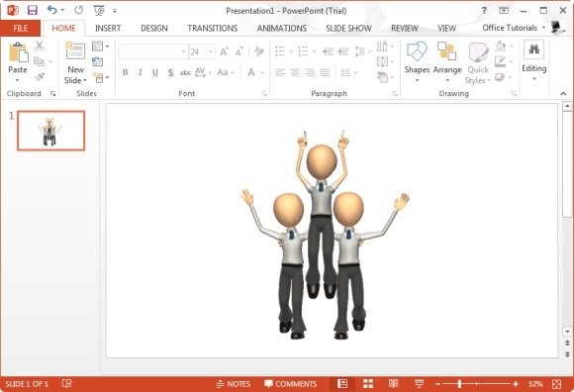Viewport: 574px width, 392px height.
Task: Toggle Strikethrough abc
Action: [x=185, y=72]
